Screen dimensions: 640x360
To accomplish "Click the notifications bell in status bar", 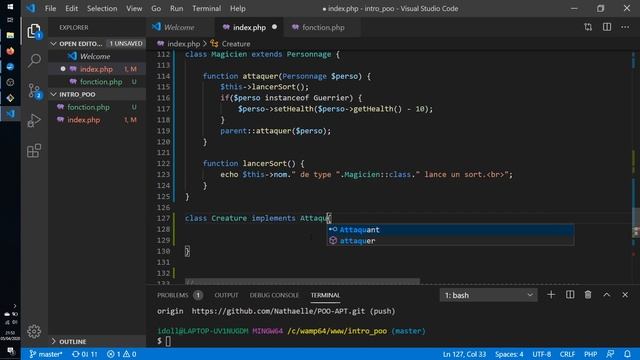I will coord(627,354).
